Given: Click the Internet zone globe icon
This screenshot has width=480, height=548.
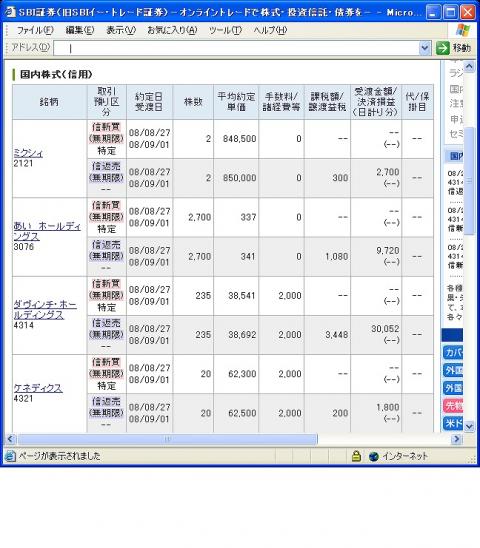Looking at the screenshot, I should pos(373,456).
